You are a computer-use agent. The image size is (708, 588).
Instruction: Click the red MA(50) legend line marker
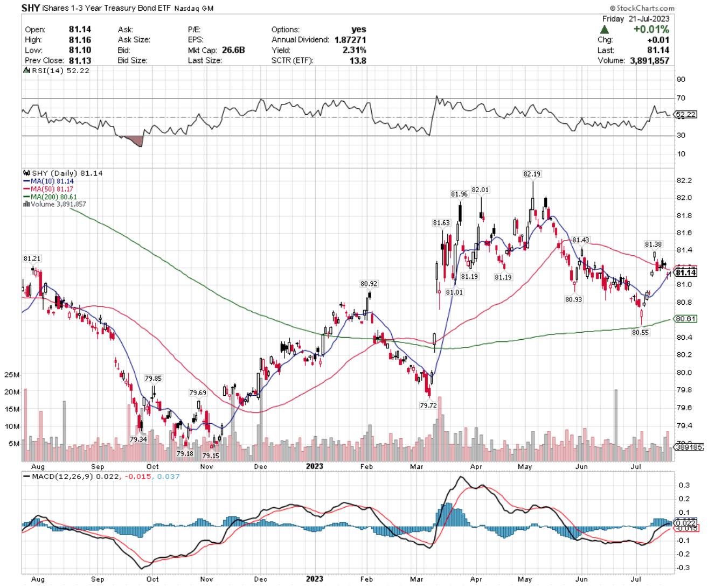coord(26,190)
